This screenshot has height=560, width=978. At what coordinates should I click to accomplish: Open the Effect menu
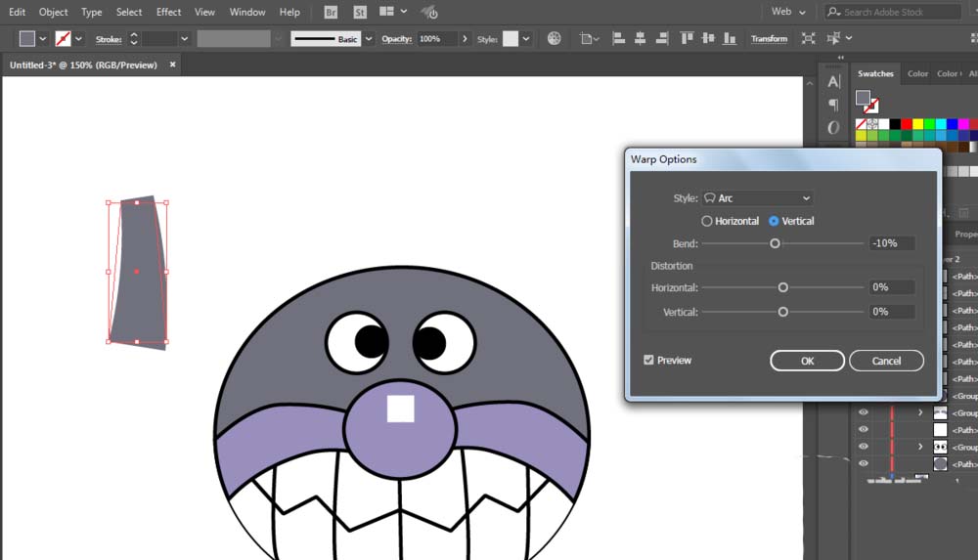coord(168,12)
